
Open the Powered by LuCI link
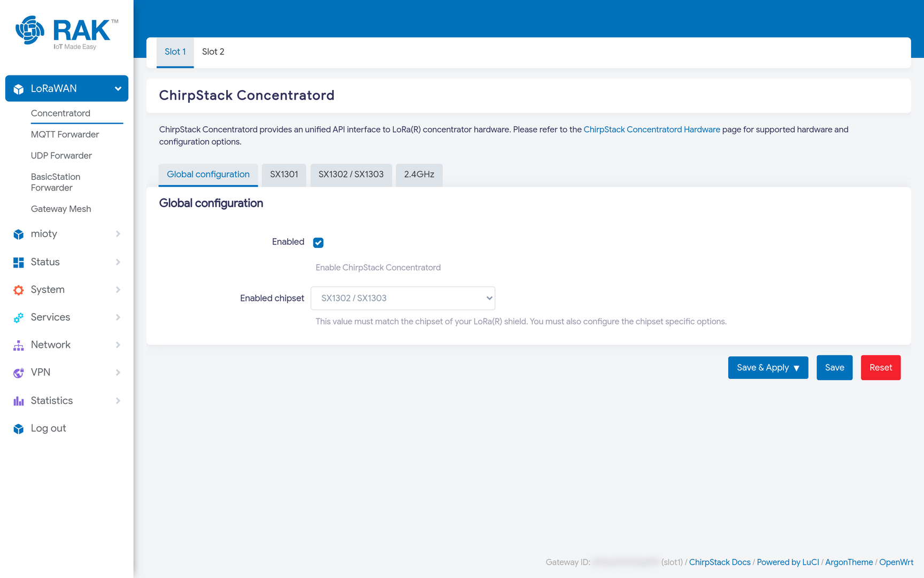(x=788, y=562)
